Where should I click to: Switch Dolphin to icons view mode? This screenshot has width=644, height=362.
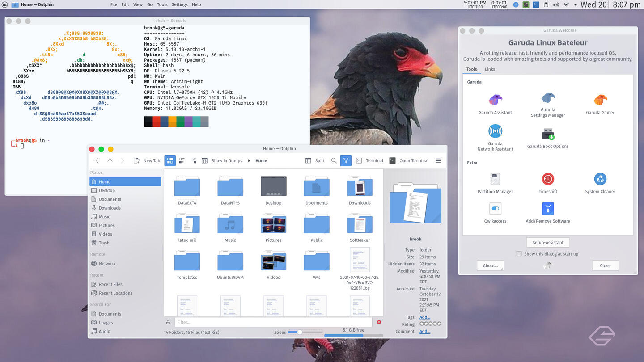[x=170, y=160]
